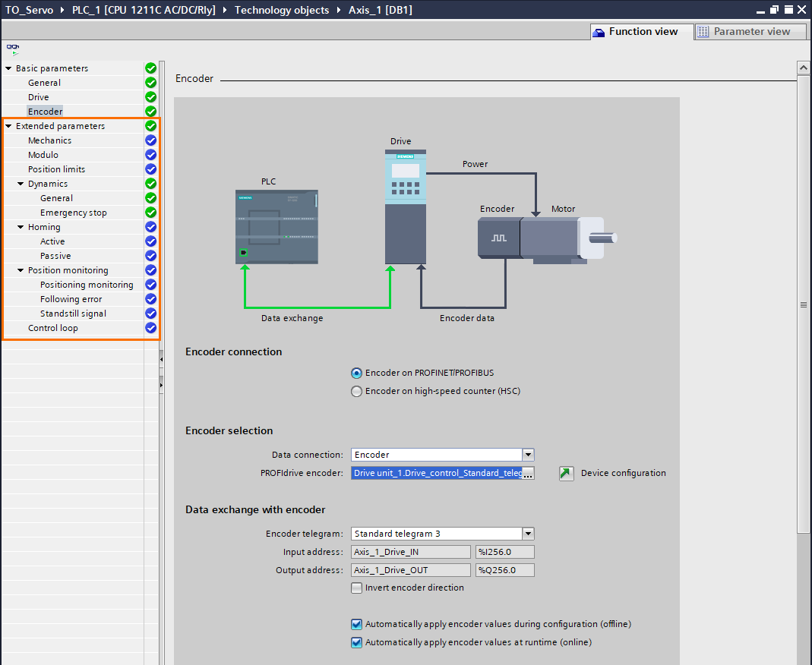Open the Encoder telegram dropdown
The width and height of the screenshot is (812, 665).
tap(528, 534)
